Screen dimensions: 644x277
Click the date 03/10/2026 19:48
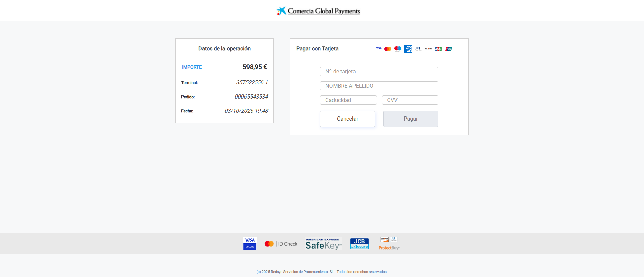246,111
